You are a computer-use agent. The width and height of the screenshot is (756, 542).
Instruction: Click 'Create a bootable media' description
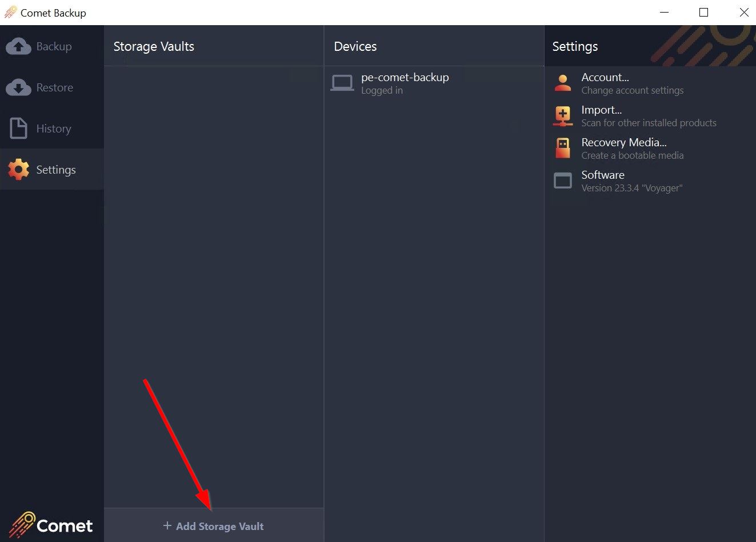tap(633, 155)
